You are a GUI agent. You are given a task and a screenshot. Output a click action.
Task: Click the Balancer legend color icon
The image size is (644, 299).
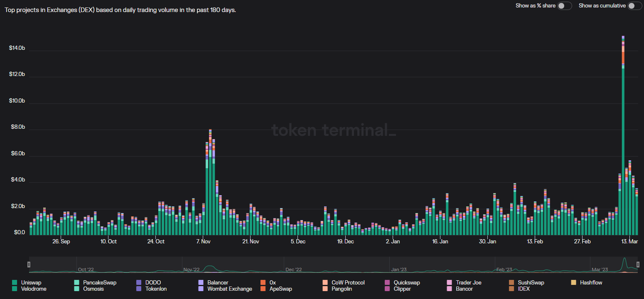pos(201,283)
